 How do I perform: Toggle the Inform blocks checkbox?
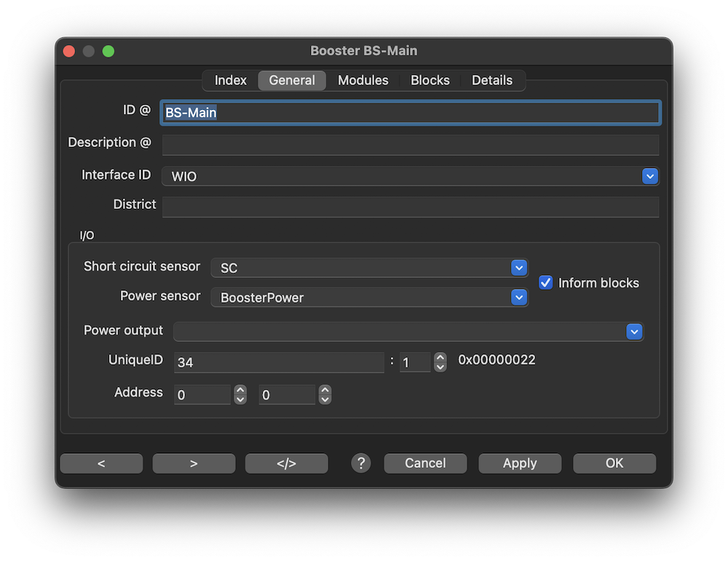(x=545, y=283)
